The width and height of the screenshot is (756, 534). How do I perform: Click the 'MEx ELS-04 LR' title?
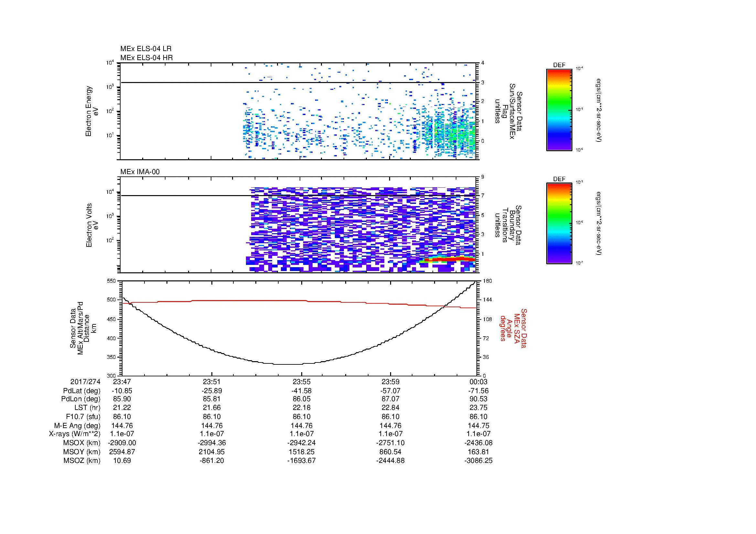click(x=146, y=49)
